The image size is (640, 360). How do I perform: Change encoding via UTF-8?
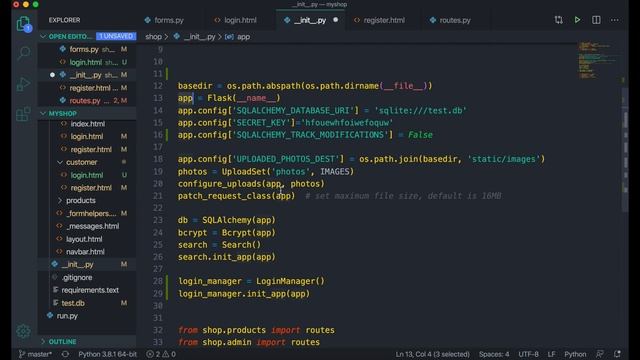coord(528,354)
